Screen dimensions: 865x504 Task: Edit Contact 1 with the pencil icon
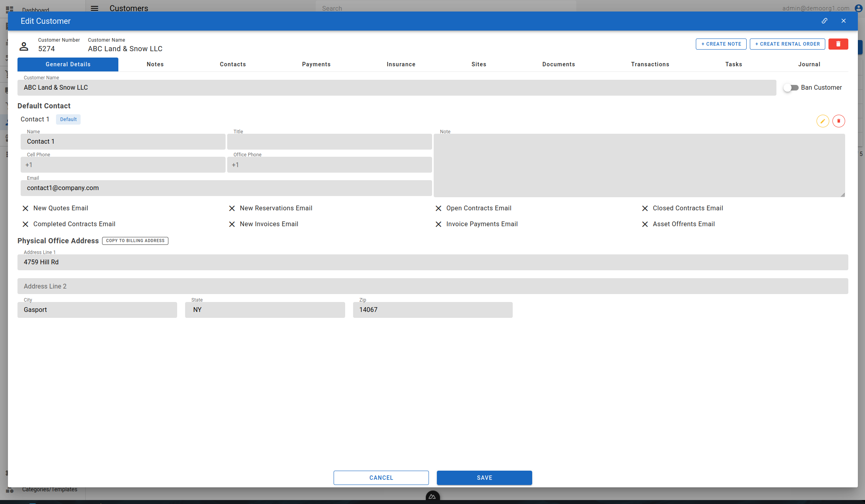pos(823,121)
